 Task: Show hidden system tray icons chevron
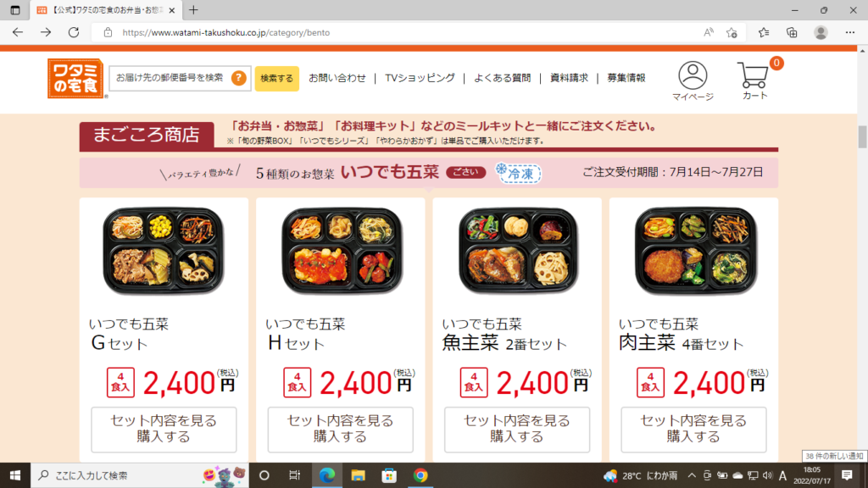click(x=692, y=475)
